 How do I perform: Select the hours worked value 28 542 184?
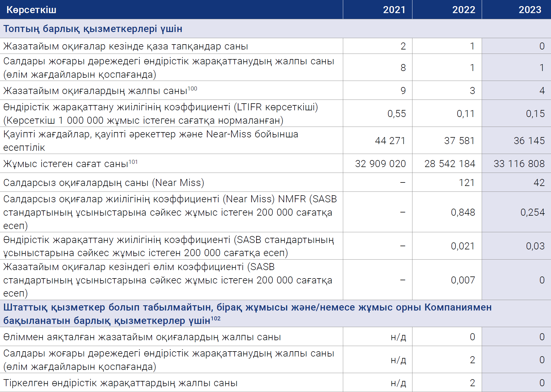pyautogui.click(x=450, y=164)
